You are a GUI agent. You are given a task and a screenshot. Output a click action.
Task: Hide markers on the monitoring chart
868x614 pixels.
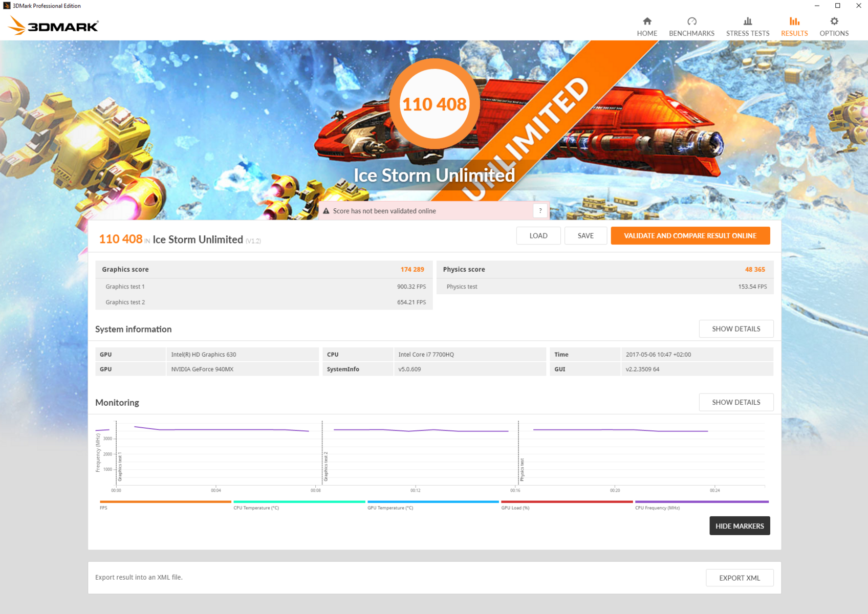click(740, 526)
